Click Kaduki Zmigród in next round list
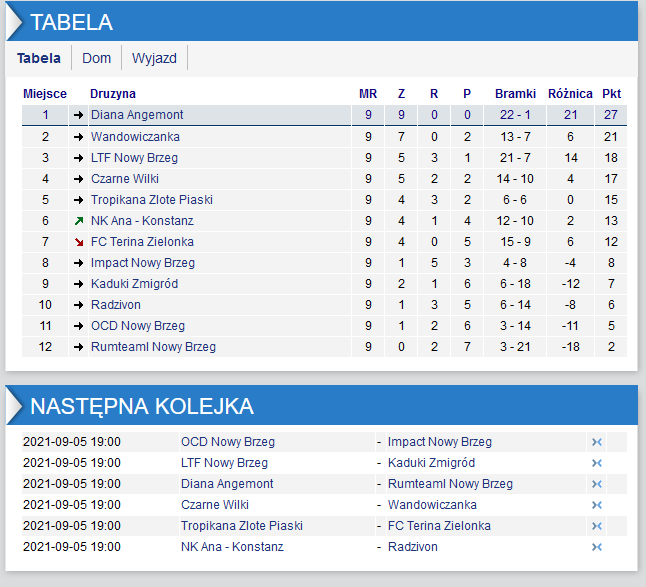Screen dimensions: 646x587 tap(431, 463)
